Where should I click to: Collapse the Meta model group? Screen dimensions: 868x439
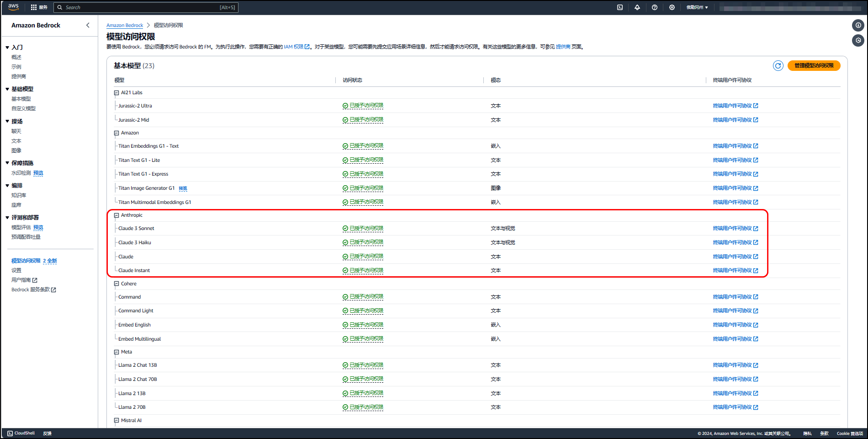point(116,352)
